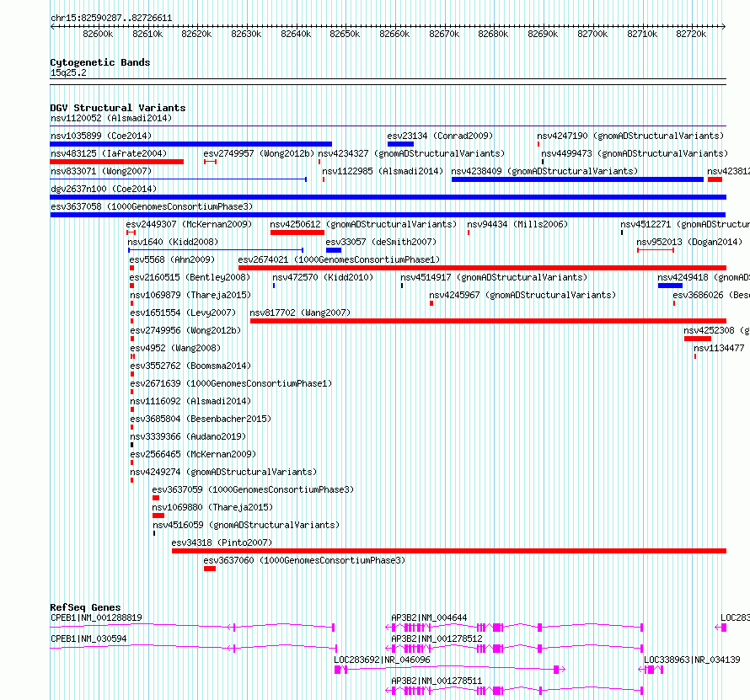Click esv4952 (Wang2008) label
Viewport: 750px width, 700px height.
175,348
